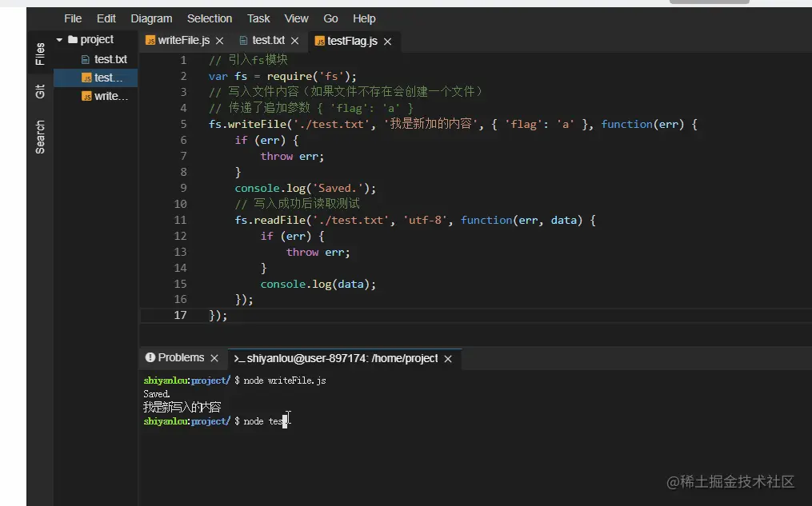Image resolution: width=812 pixels, height=506 pixels.
Task: Switch to the writeFile.js tab
Action: tap(183, 40)
